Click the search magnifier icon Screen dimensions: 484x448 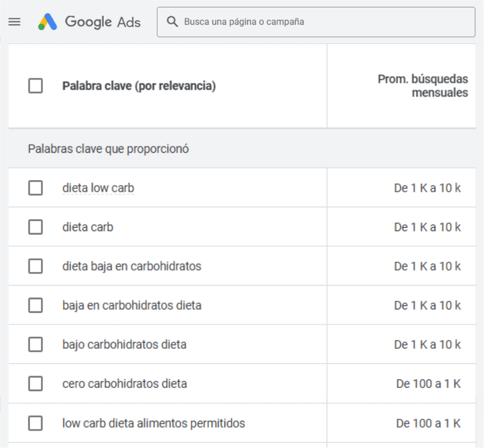point(172,22)
